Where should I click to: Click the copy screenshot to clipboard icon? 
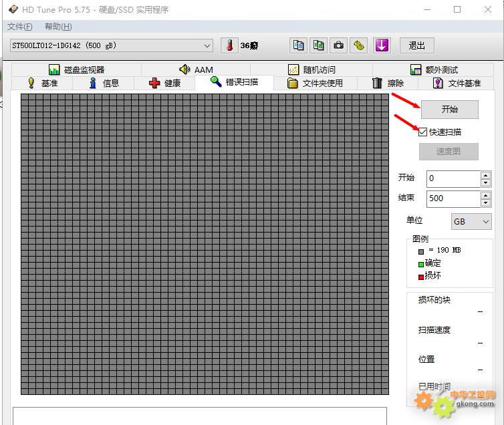[319, 45]
